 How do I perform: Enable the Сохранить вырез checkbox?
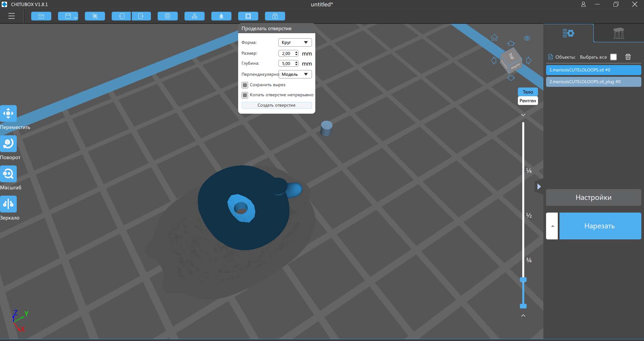point(245,85)
